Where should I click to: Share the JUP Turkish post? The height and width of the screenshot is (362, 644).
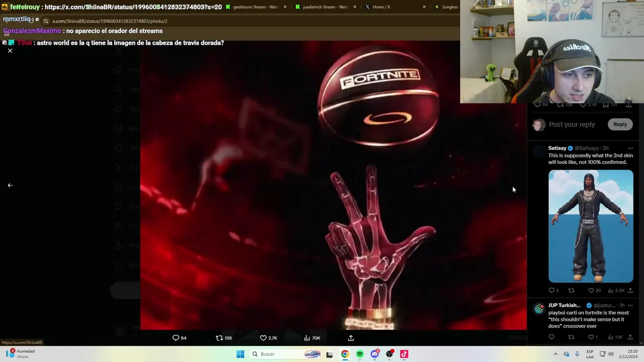click(x=630, y=337)
